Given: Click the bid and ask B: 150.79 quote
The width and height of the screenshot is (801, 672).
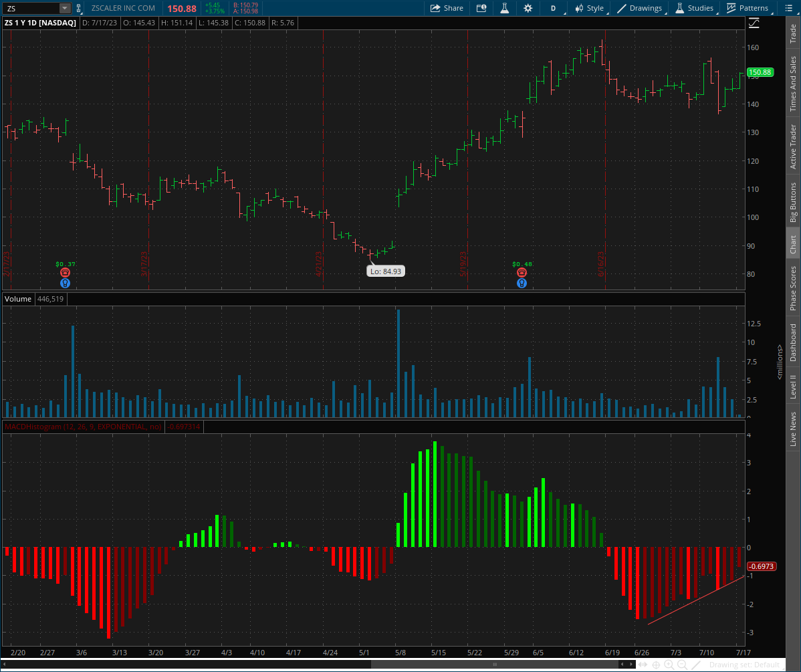Looking at the screenshot, I should coord(245,5).
